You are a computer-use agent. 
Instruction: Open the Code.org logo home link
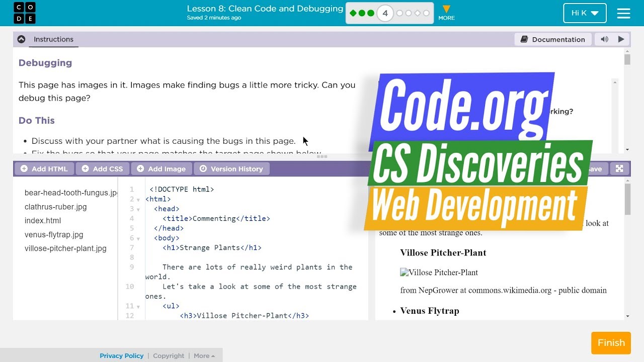25,13
